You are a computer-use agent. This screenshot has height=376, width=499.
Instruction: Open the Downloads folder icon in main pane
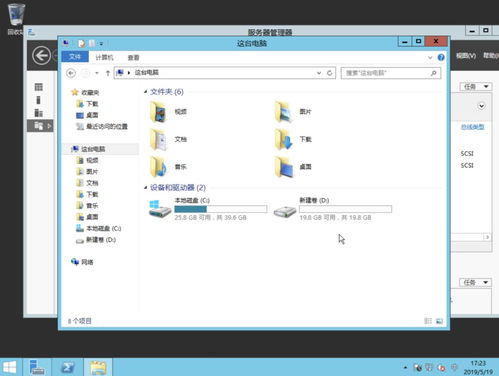tap(284, 140)
